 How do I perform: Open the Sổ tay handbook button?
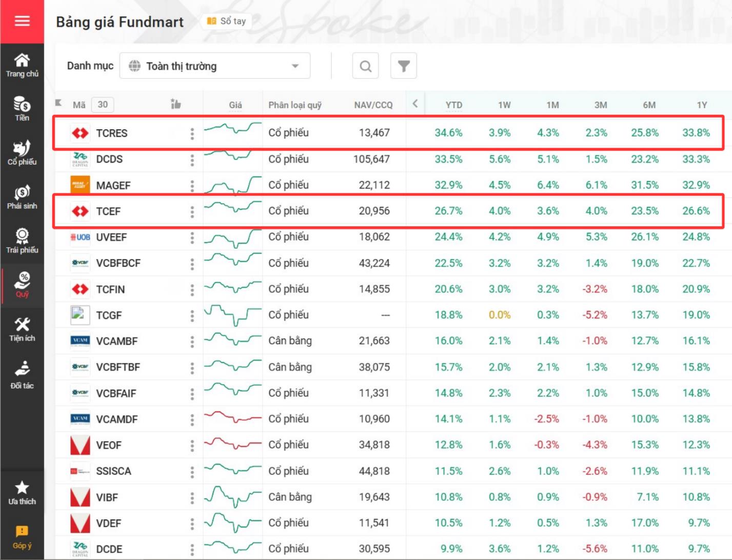(226, 21)
